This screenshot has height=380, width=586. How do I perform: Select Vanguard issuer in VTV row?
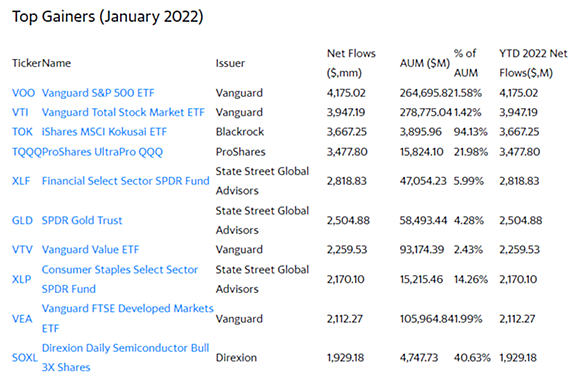coord(239,250)
